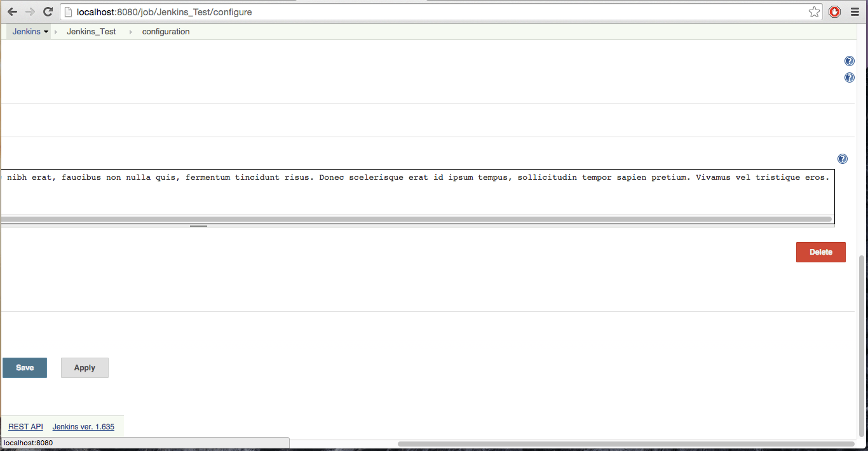Click the text area horizontal scrollbar

coord(416,219)
